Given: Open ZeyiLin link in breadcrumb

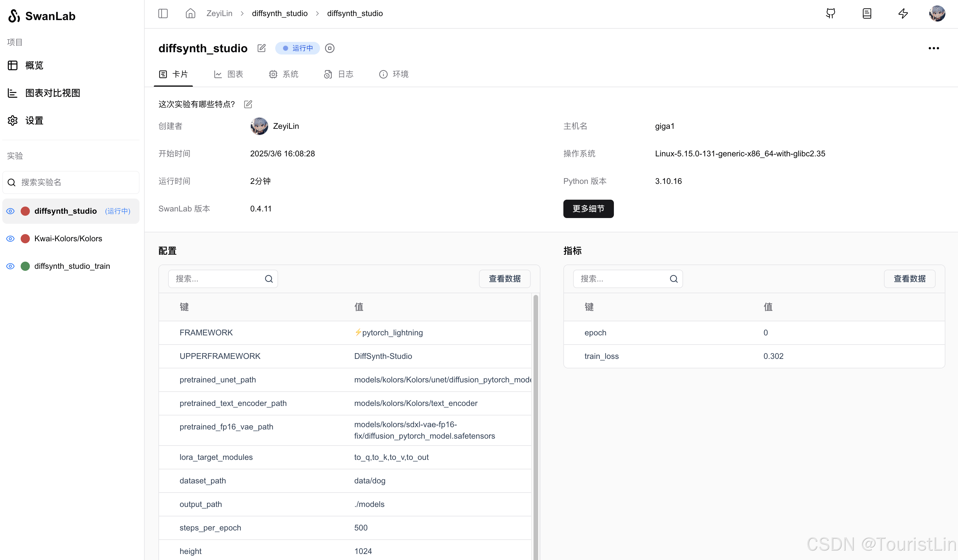Looking at the screenshot, I should pos(219,14).
